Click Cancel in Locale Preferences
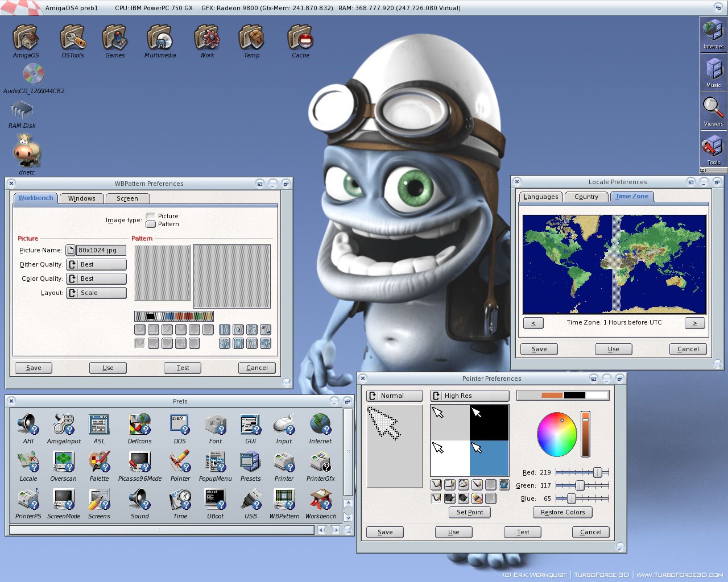 688,349
